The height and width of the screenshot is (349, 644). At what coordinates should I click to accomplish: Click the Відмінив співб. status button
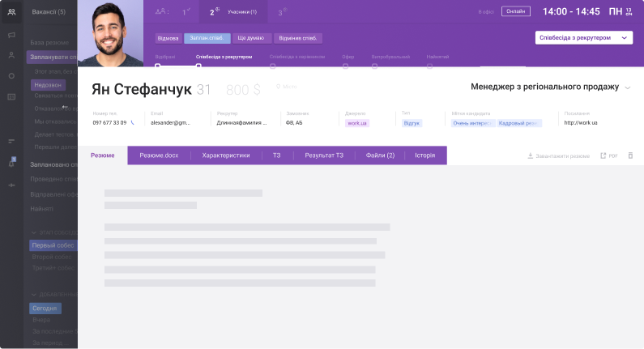298,38
